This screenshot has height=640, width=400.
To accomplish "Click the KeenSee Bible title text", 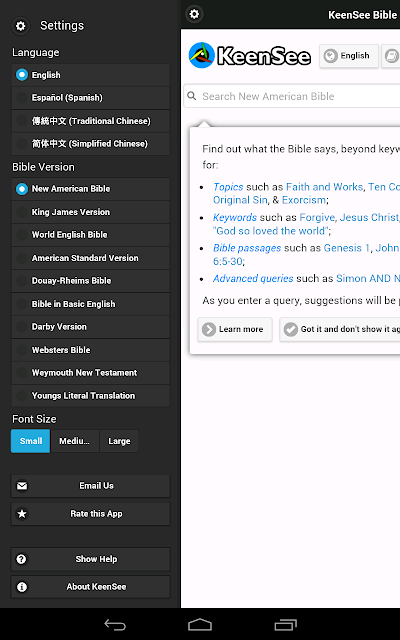I will tap(362, 15).
